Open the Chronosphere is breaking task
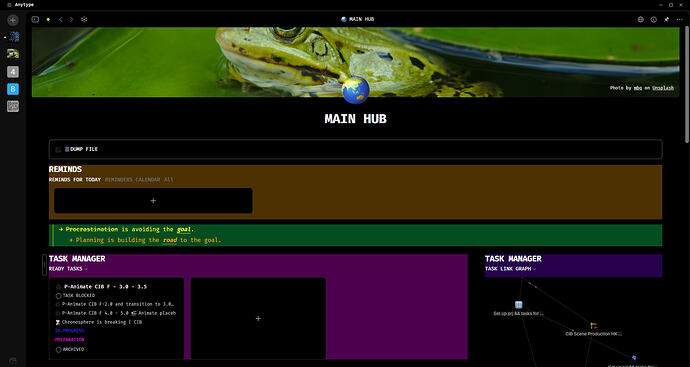Screen dimensions: 690x367 click(x=102, y=322)
